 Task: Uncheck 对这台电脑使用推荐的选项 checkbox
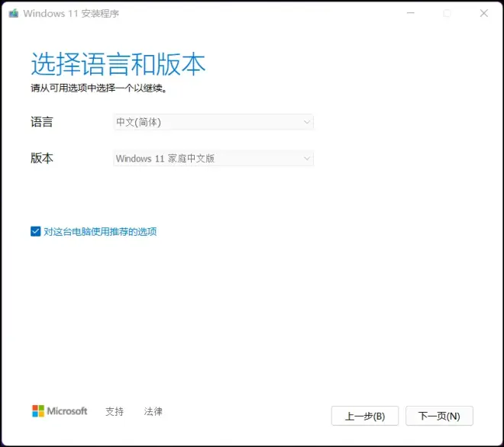pyautogui.click(x=35, y=231)
